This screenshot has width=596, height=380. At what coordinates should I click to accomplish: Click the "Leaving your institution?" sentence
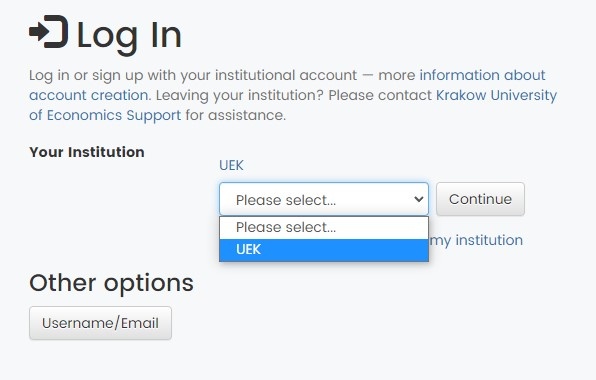pyautogui.click(x=239, y=95)
